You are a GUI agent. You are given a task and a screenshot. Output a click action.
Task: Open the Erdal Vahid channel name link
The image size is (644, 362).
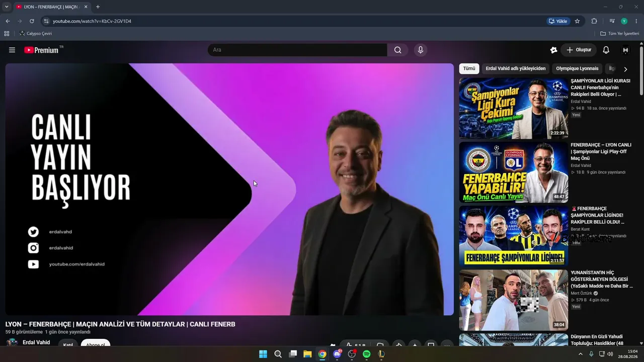[x=36, y=342]
